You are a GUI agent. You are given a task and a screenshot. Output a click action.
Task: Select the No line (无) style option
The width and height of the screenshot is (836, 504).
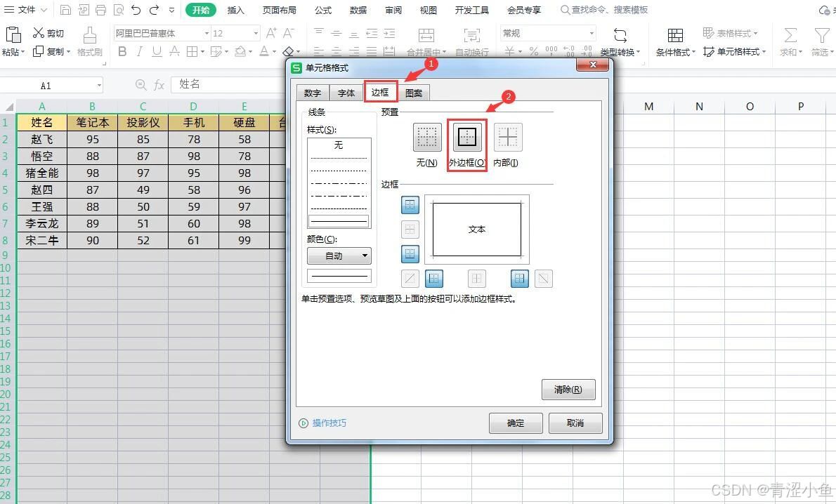(339, 145)
